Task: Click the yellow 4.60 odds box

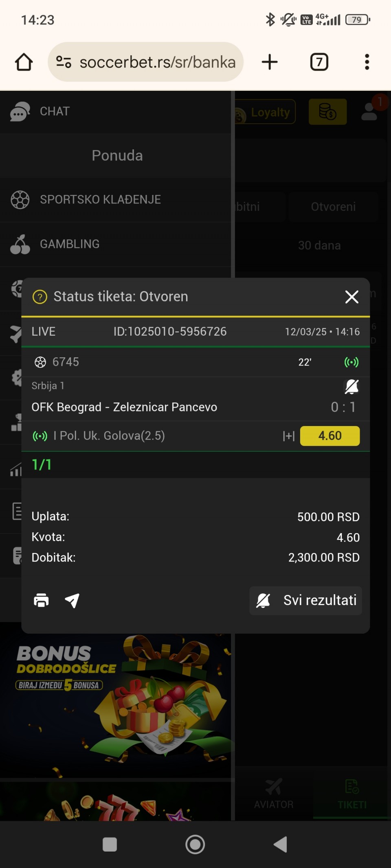Action: click(x=329, y=436)
